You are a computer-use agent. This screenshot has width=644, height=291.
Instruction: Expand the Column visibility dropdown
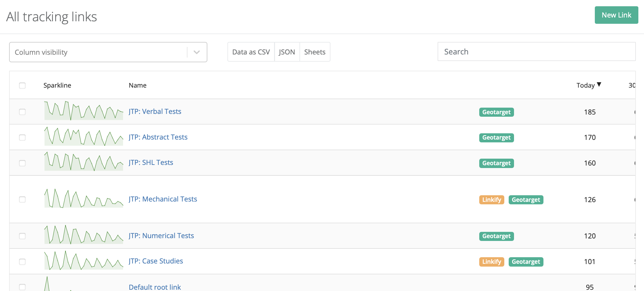(x=196, y=52)
